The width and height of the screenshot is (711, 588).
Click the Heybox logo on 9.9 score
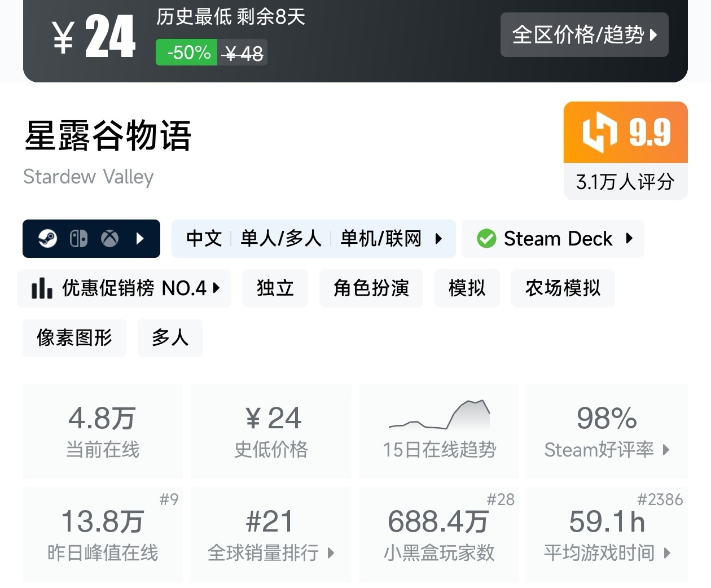[x=599, y=133]
